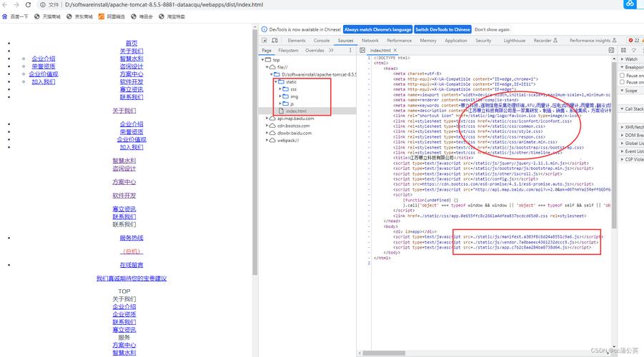The image size is (644, 357).
Task: Click Always match Chrome's language button
Action: pos(378,29)
